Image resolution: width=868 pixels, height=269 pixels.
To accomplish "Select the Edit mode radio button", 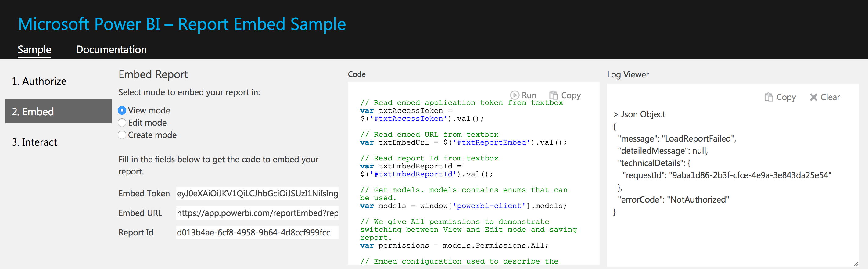I will 122,123.
